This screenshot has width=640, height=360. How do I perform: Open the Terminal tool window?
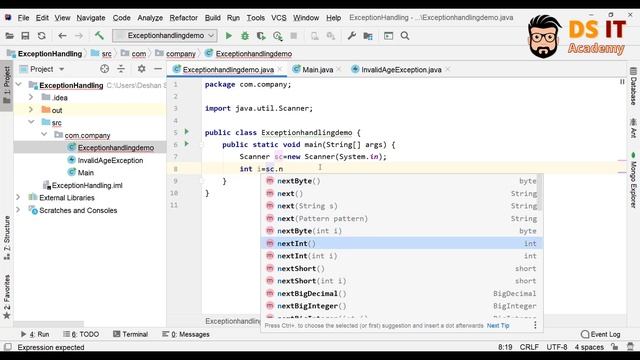(x=131, y=334)
